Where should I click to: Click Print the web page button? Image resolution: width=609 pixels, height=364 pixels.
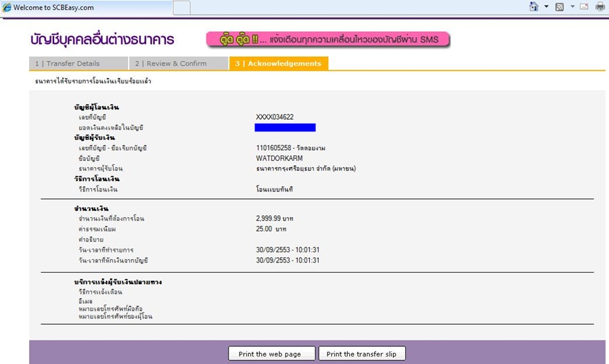(271, 353)
